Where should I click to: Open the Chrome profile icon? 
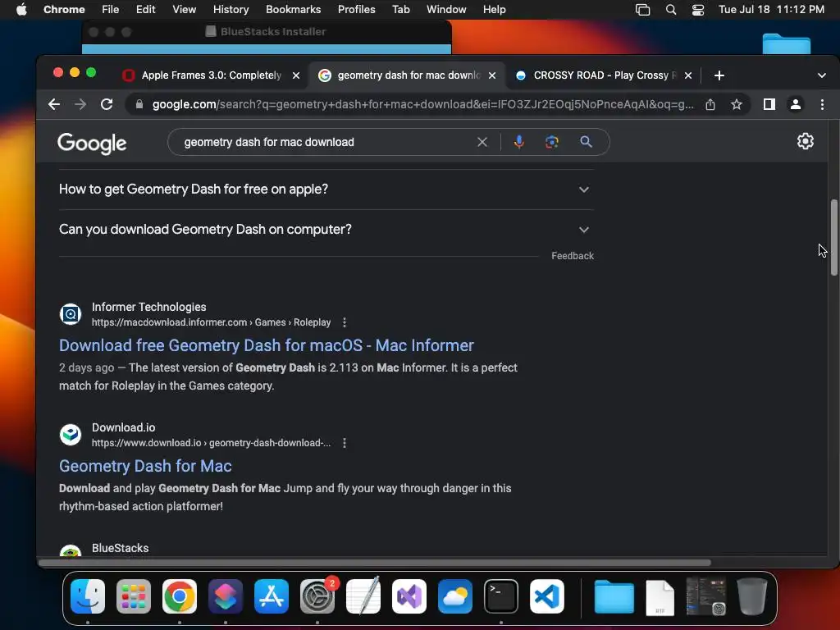[x=796, y=104]
